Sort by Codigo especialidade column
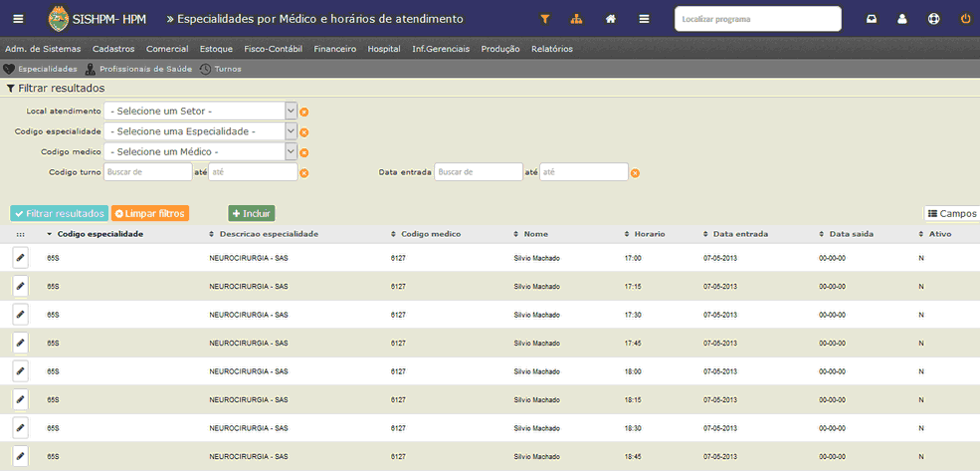980x473 pixels. [x=95, y=234]
